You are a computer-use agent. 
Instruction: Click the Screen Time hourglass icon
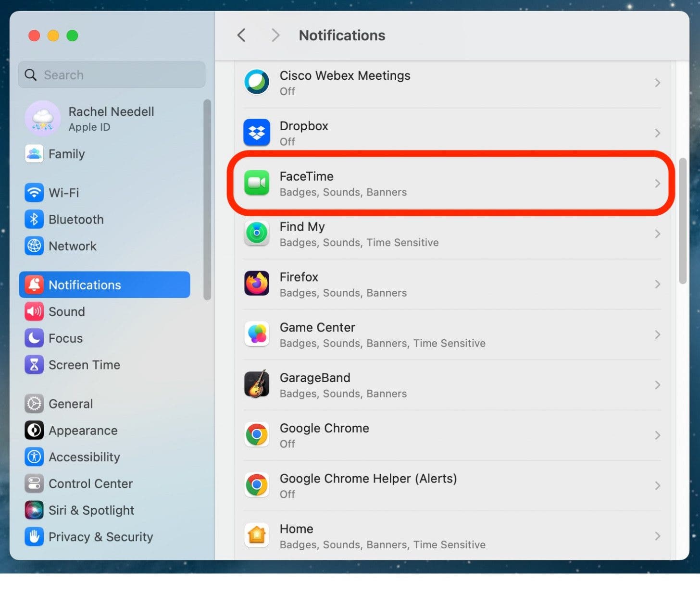tap(34, 365)
